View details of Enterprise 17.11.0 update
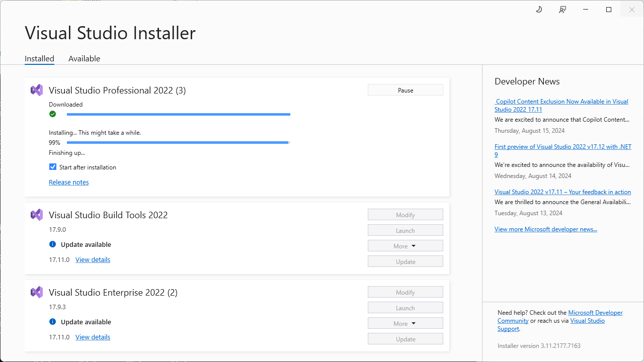 [x=93, y=337]
